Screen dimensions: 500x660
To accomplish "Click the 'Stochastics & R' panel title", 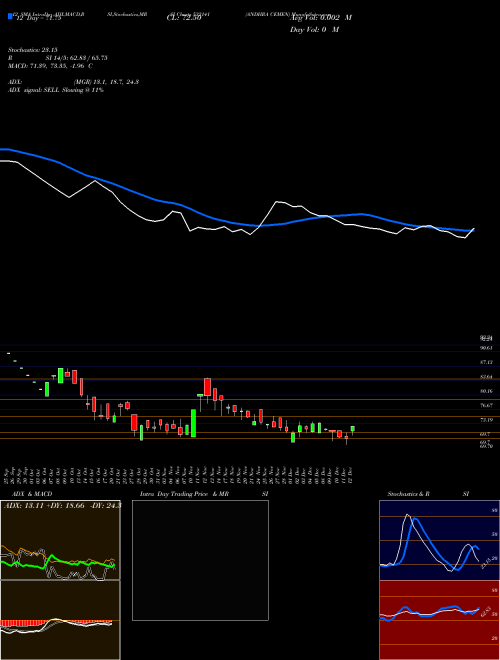I will coord(409,494).
